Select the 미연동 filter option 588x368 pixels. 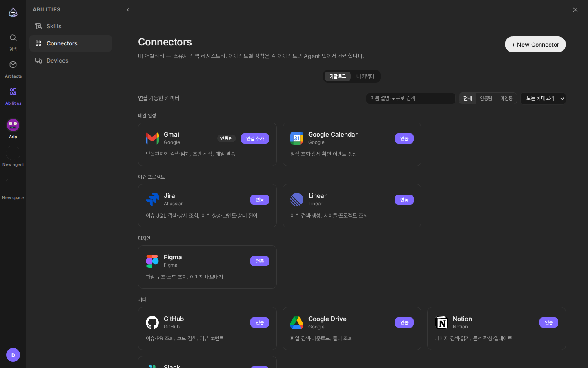click(x=506, y=99)
